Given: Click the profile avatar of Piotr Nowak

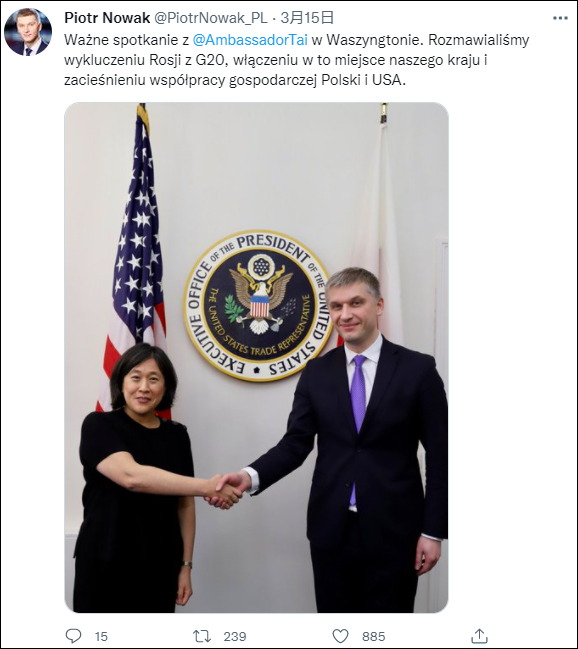Looking at the screenshot, I should 28,32.
